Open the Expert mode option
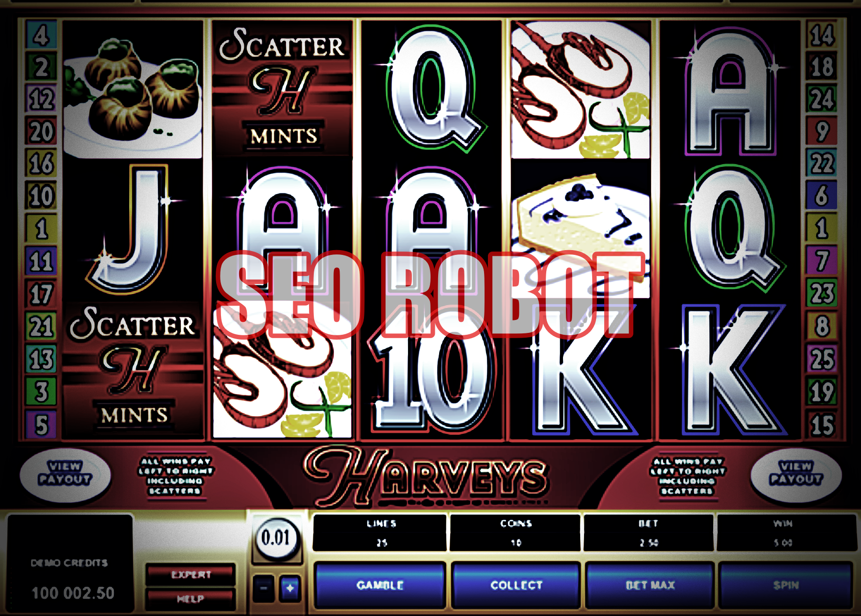 click(191, 574)
